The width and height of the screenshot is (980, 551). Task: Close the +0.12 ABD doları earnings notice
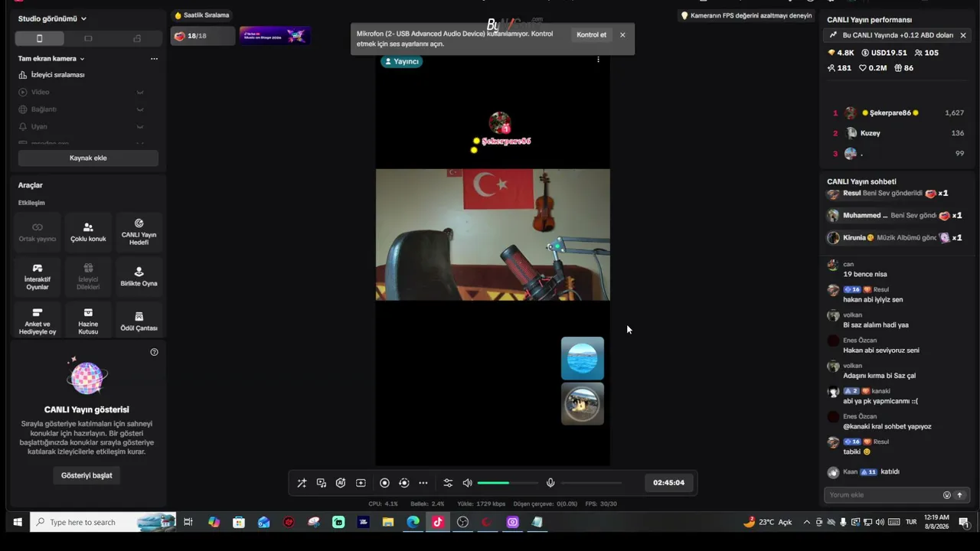(963, 35)
